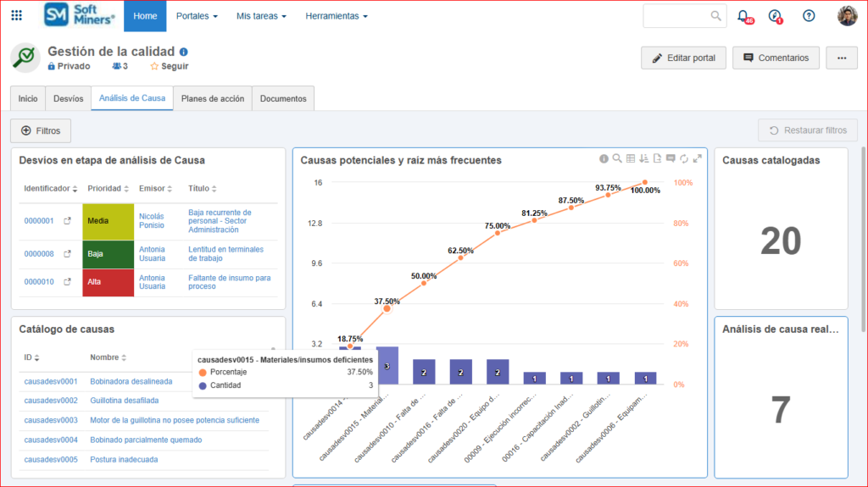Open the Herramientas dropdown menu
This screenshot has height=487, width=868.
tap(337, 16)
